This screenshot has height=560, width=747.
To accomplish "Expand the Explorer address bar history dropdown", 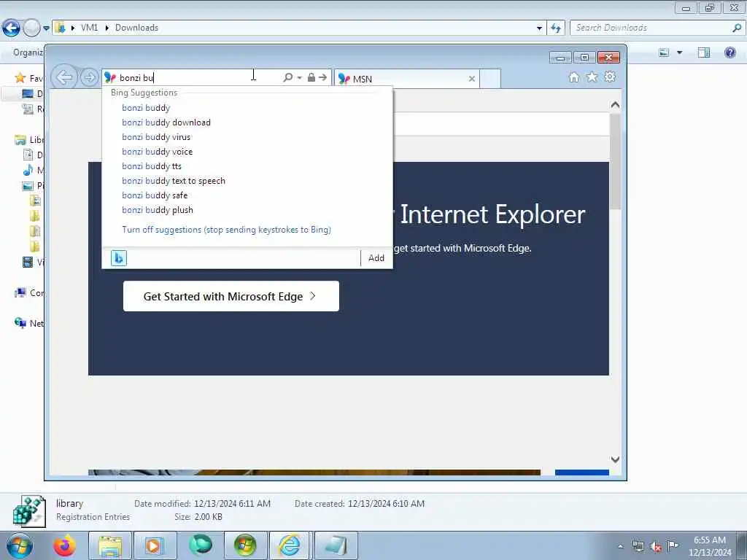I will coord(539,28).
